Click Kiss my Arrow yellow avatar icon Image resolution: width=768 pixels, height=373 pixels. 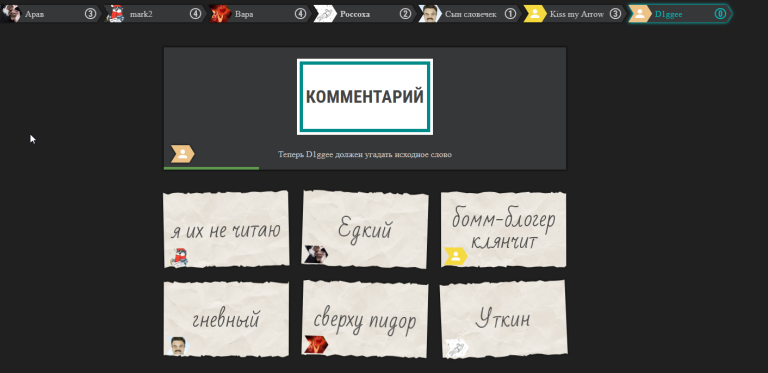pos(535,14)
